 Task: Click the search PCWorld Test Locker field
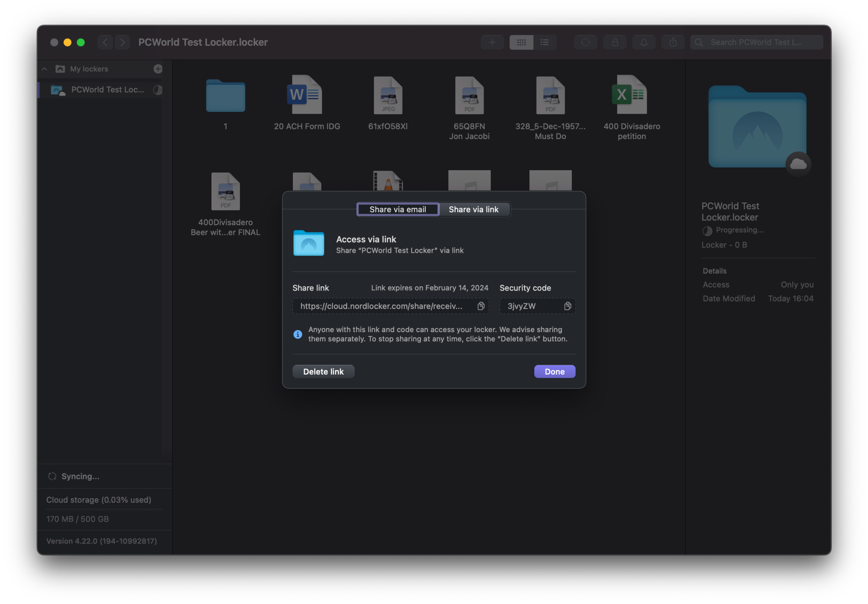pos(757,42)
